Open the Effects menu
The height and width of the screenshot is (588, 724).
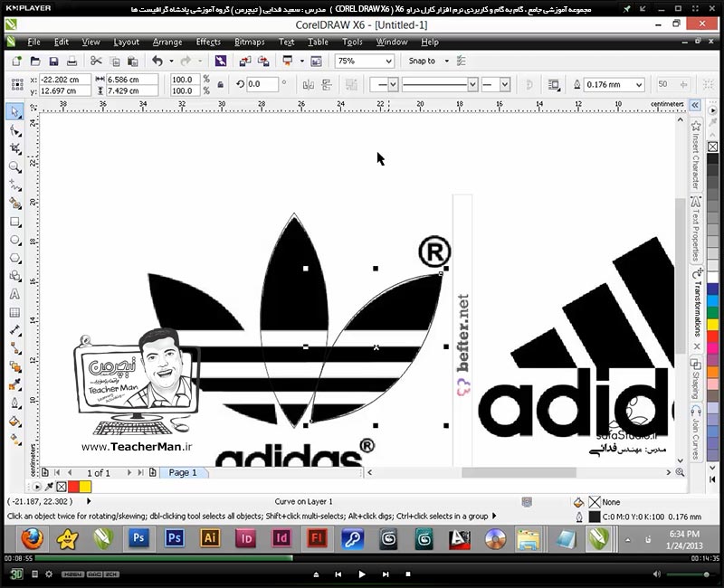[x=208, y=42]
